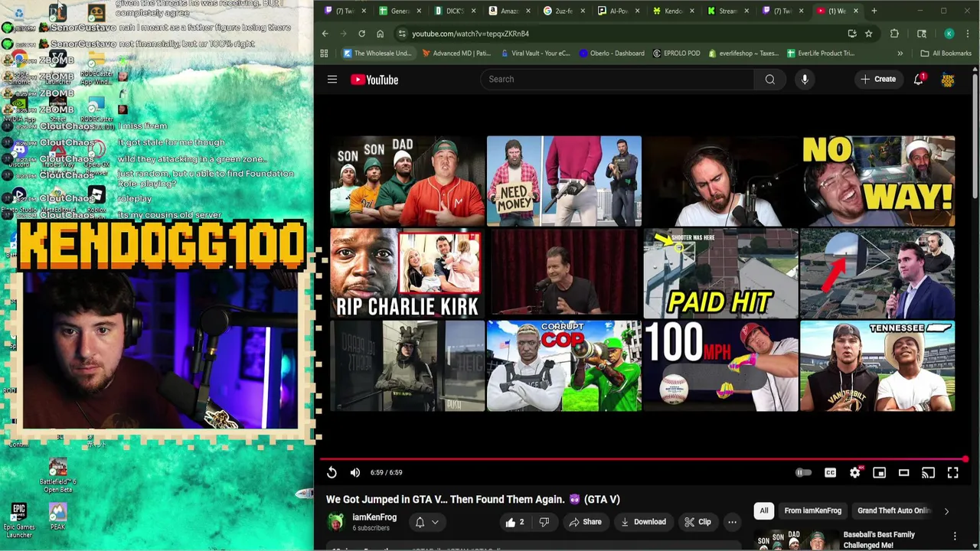The image size is (980, 551).
Task: Go back with browser back arrow
Action: coord(325,34)
